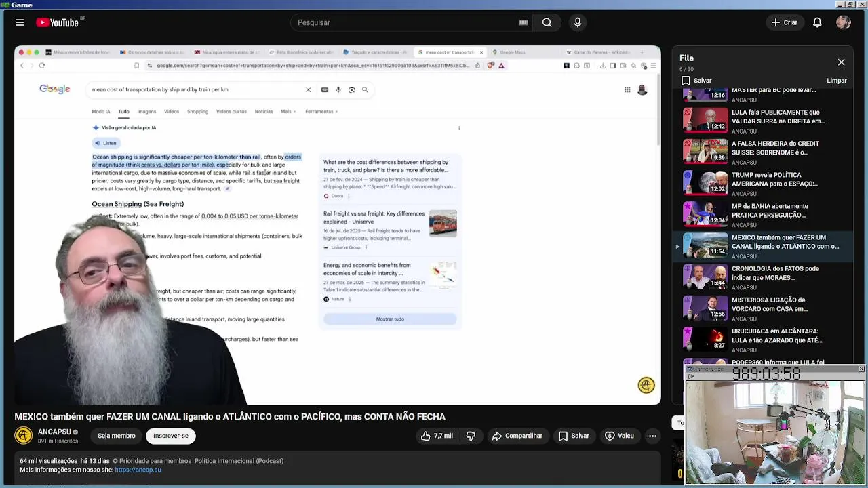Open the more actions three-dot menu
868x488 pixels.
coord(652,436)
